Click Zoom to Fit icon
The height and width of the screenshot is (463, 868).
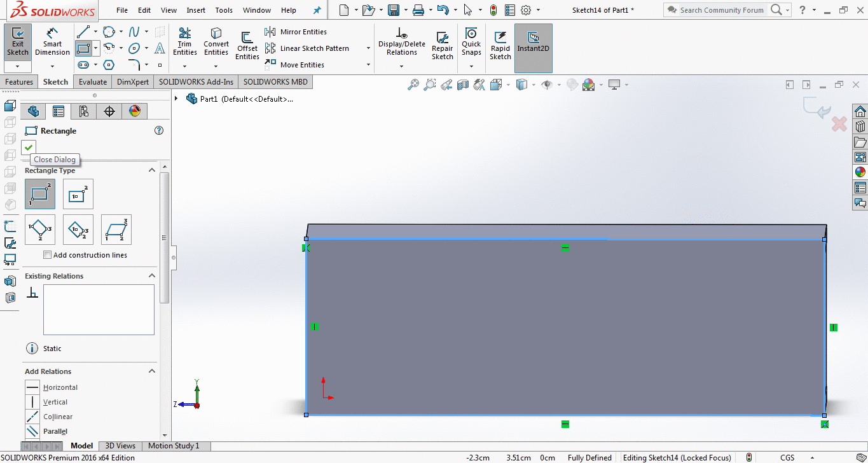(x=413, y=84)
